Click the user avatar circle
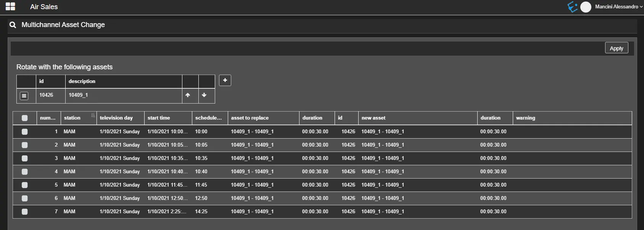 pyautogui.click(x=586, y=7)
